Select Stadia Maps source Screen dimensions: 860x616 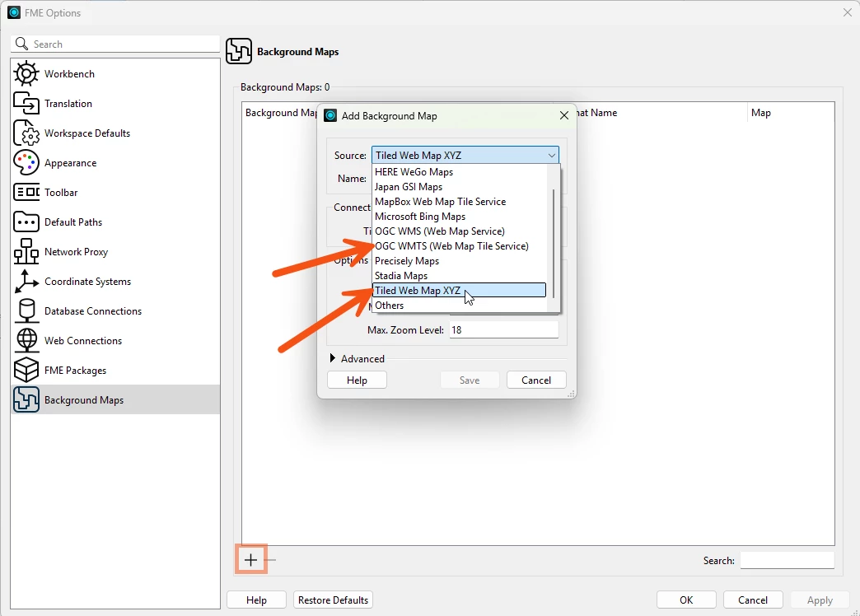point(460,275)
